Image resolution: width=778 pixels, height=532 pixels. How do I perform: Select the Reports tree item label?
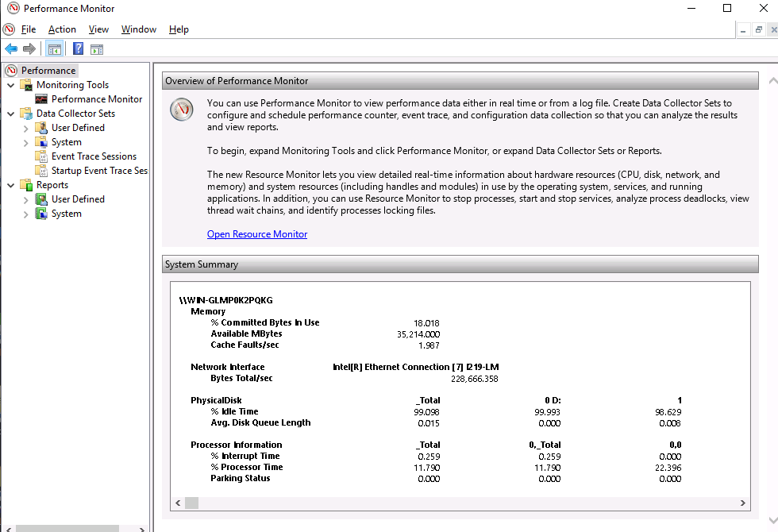(52, 185)
